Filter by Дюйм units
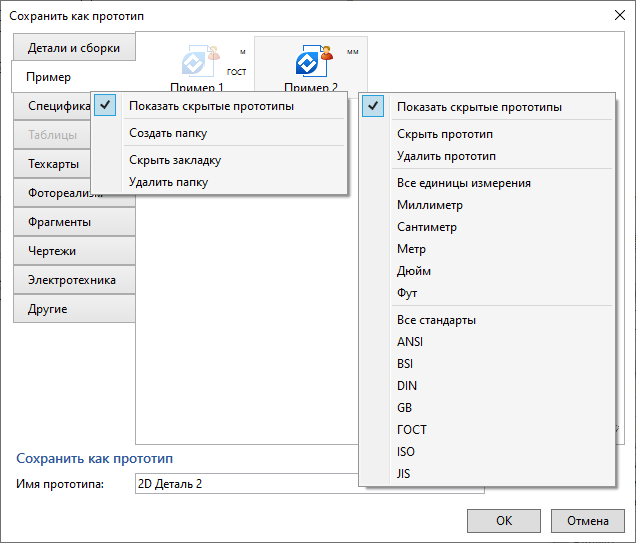The height and width of the screenshot is (543, 636). pyautogui.click(x=414, y=271)
